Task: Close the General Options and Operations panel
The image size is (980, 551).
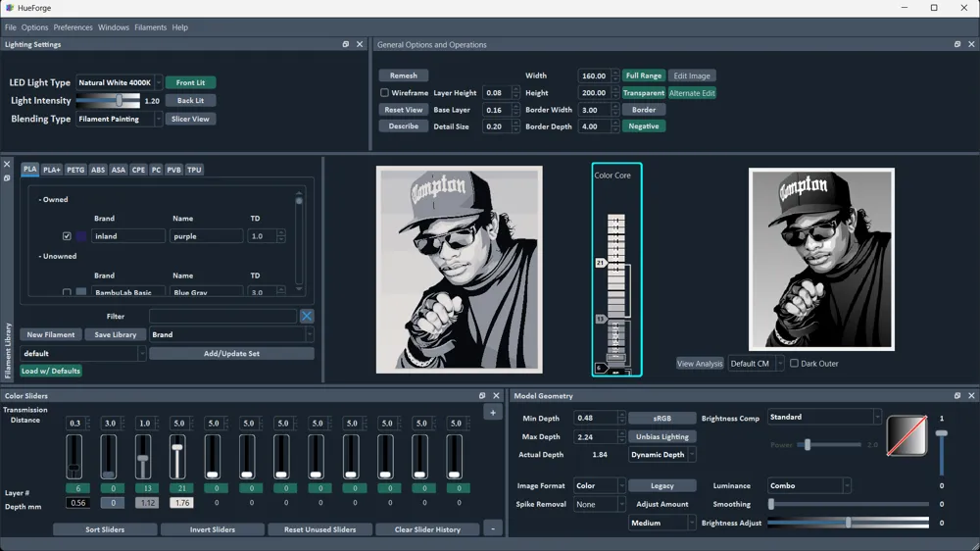Action: coord(971,44)
